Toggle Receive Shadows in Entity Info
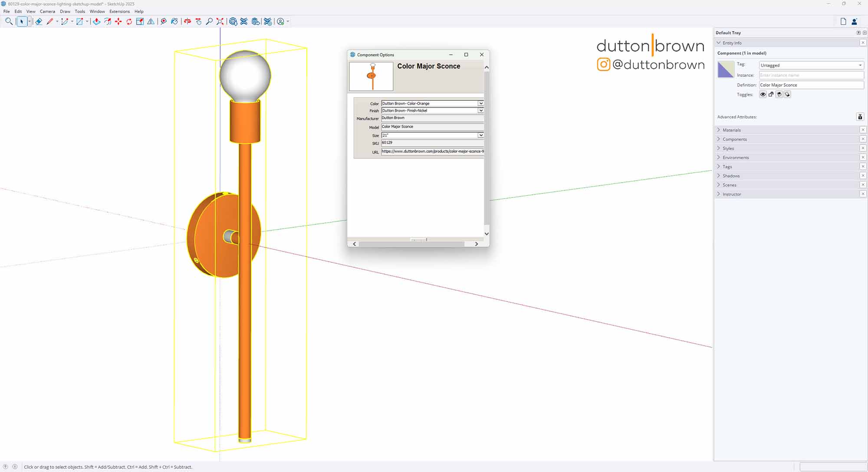 pyautogui.click(x=788, y=94)
